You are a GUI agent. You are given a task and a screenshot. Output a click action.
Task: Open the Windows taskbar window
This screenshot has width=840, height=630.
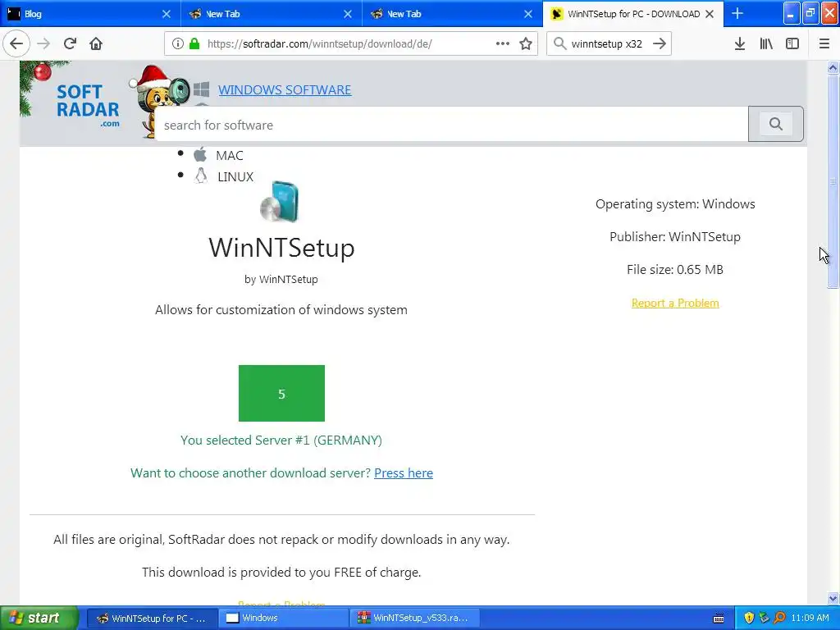coord(283,618)
